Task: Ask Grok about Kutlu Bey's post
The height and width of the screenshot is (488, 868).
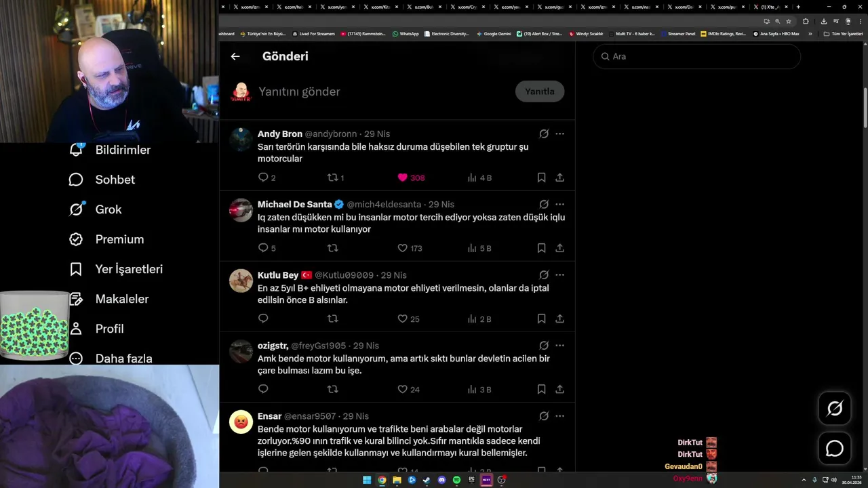Action: pos(544,275)
